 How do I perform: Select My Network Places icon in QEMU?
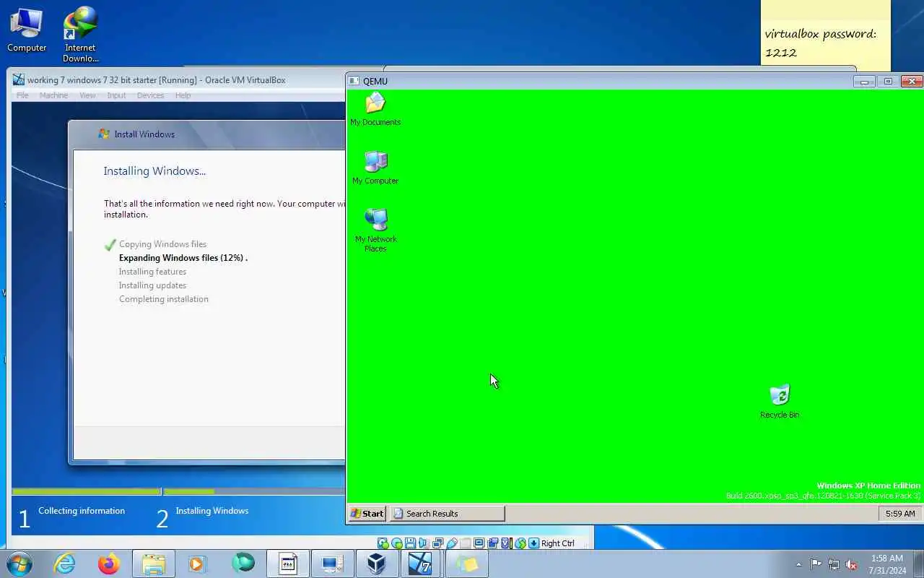375,230
